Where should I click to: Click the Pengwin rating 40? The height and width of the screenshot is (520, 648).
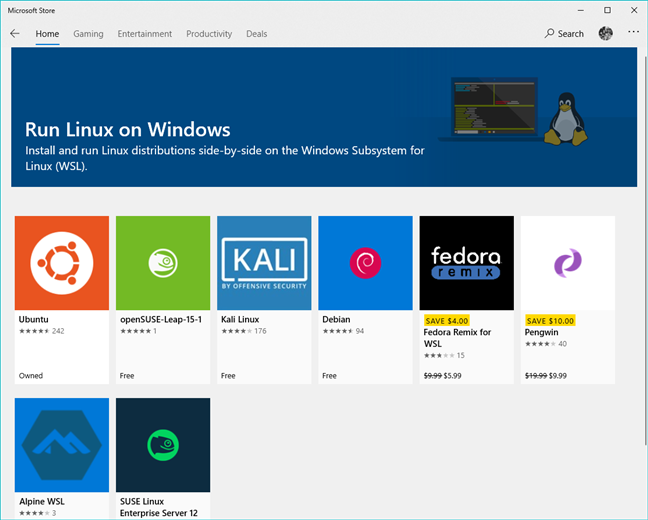546,344
